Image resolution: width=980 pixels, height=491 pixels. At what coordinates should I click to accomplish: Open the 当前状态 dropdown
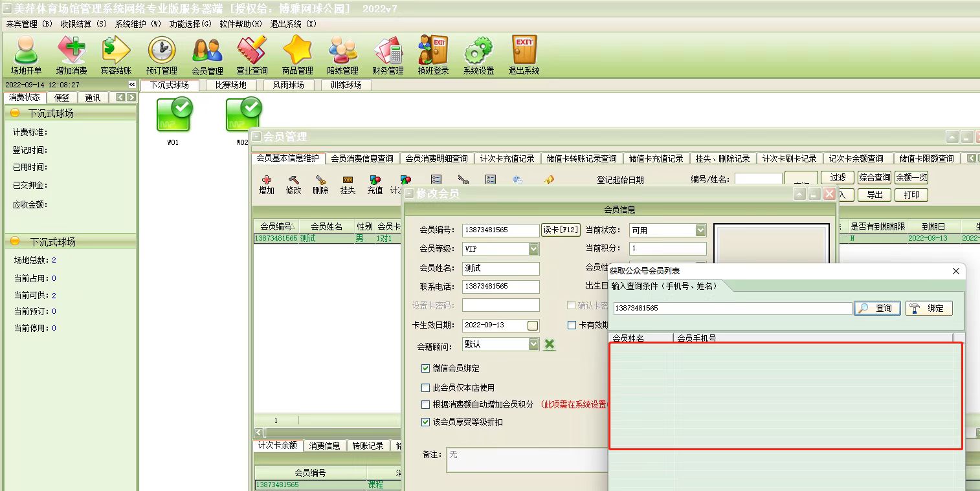[700, 230]
